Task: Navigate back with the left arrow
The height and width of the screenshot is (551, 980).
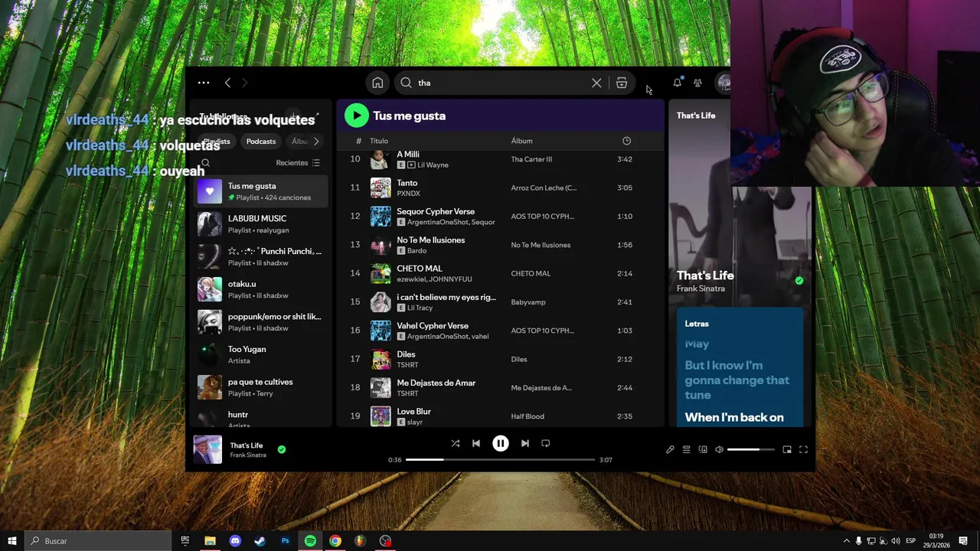Action: point(227,83)
